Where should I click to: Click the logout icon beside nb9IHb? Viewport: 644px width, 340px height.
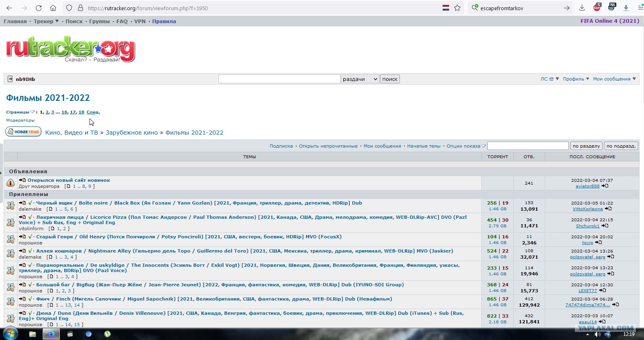[10, 79]
